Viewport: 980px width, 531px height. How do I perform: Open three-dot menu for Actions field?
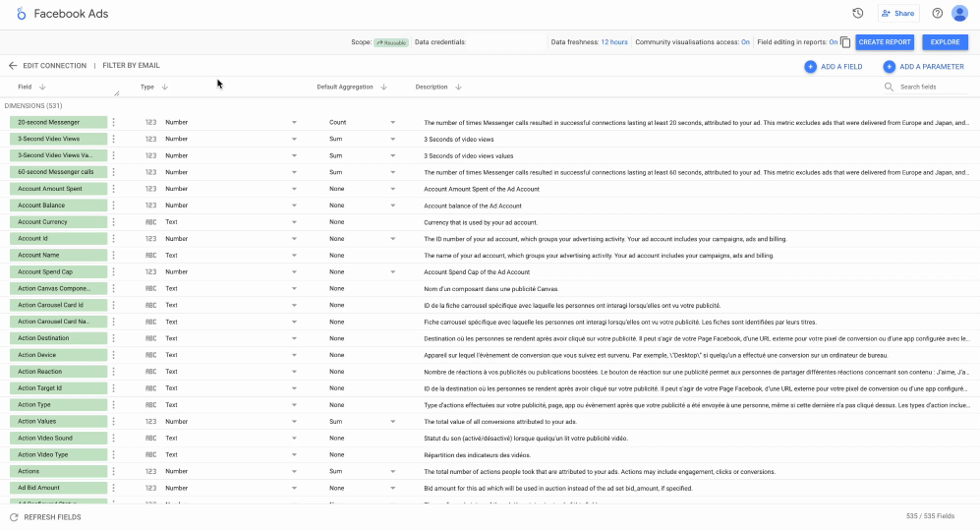pos(113,471)
